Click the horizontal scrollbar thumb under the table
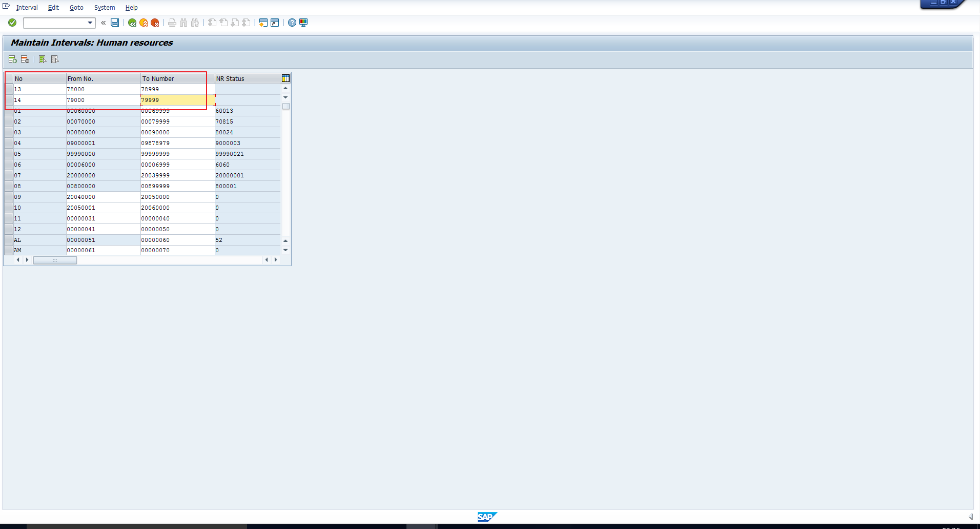Screen dimensions: 980x529 [55, 260]
